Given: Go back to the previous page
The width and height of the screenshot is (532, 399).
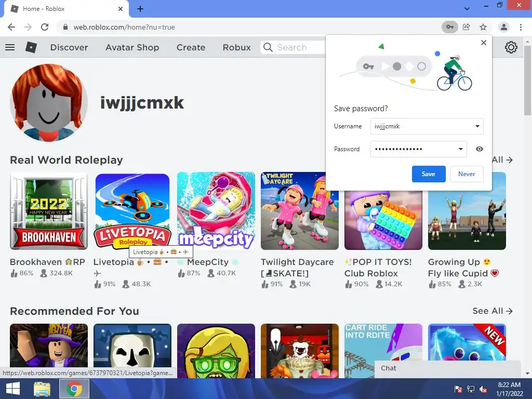Looking at the screenshot, I should tap(11, 27).
